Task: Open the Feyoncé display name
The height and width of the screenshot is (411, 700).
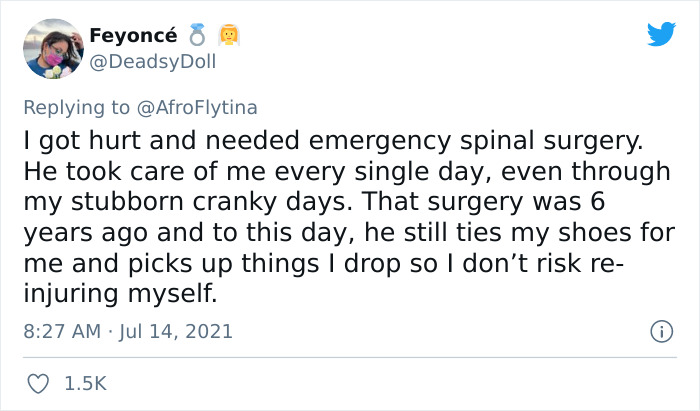Action: click(134, 36)
